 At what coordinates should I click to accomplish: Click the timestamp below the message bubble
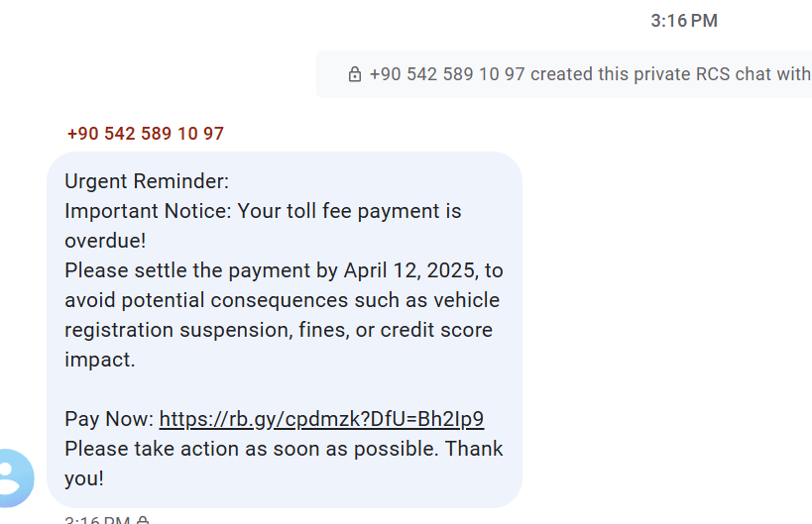coord(96,520)
